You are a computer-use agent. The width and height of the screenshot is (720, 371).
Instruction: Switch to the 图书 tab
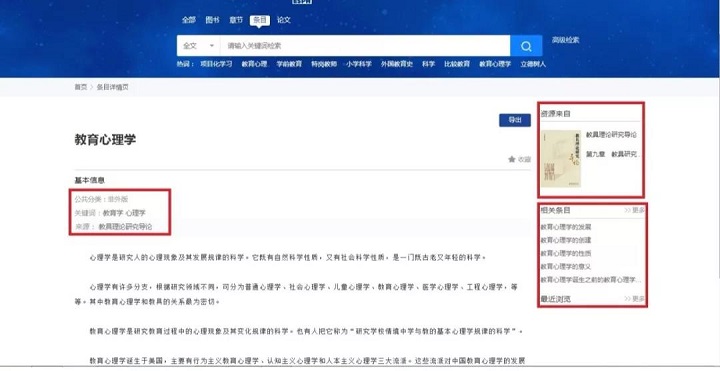coord(212,20)
